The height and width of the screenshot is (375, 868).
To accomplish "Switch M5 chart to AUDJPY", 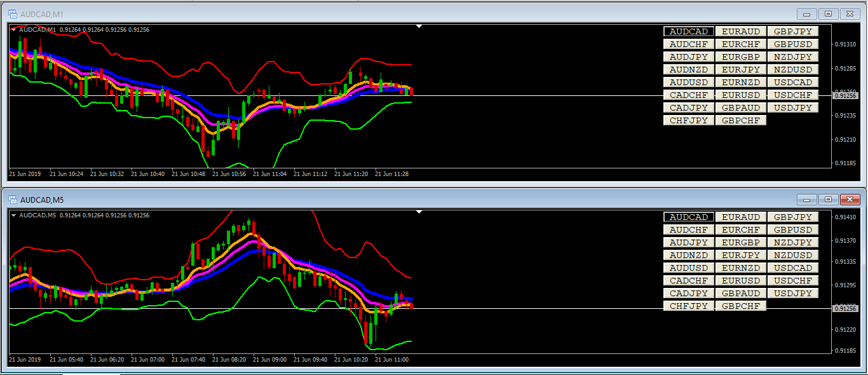I will point(689,242).
